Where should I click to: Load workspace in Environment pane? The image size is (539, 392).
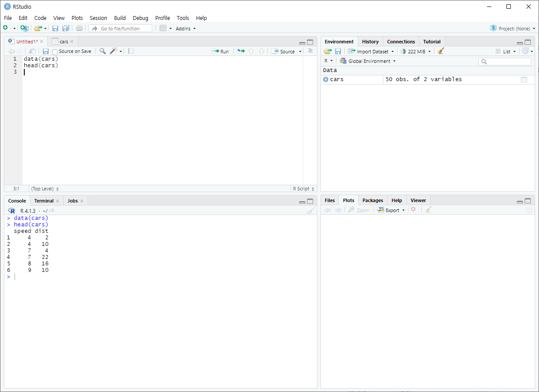[x=327, y=51]
